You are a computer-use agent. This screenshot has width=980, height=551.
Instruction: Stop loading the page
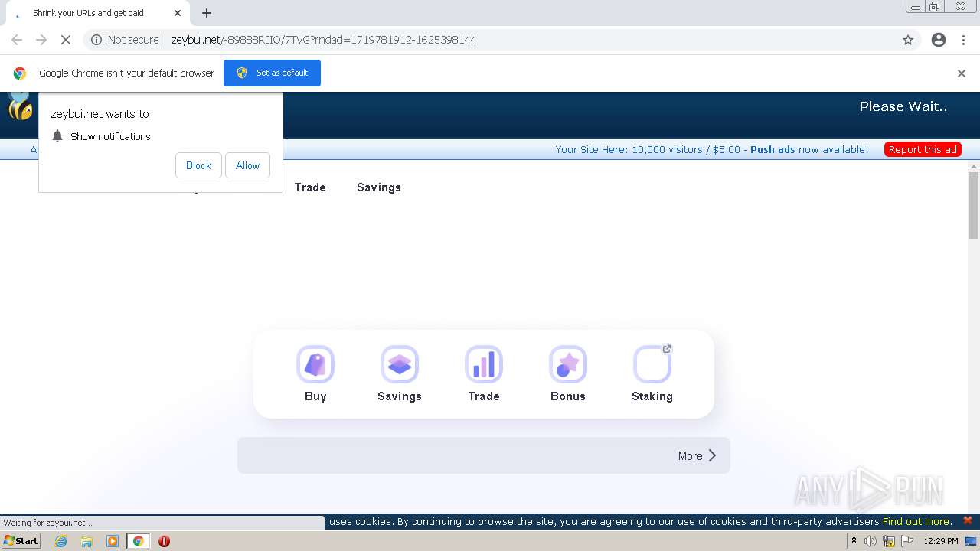[x=66, y=40]
